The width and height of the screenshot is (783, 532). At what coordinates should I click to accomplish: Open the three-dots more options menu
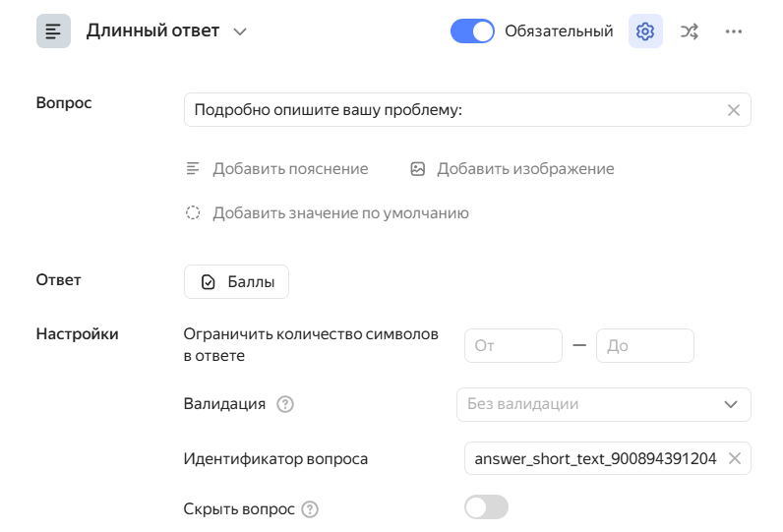coord(733,31)
